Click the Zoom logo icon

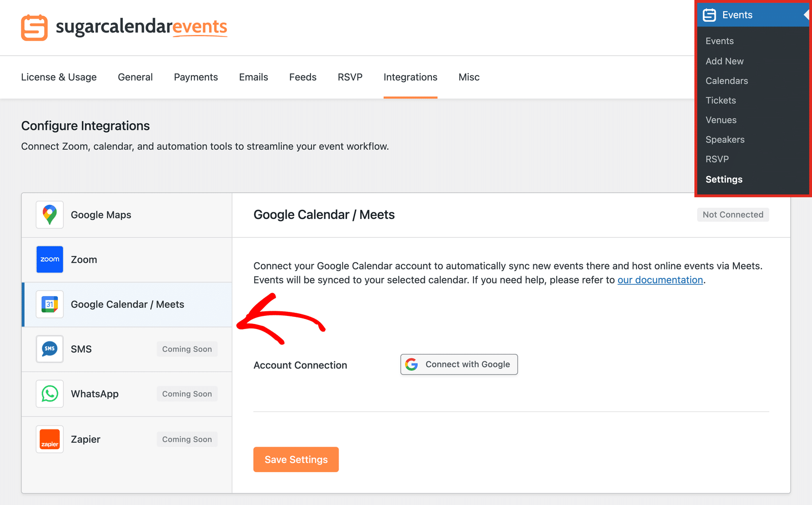(50, 260)
